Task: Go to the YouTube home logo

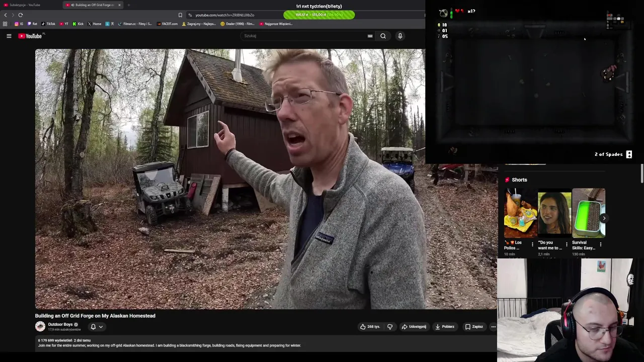Action: pyautogui.click(x=30, y=36)
